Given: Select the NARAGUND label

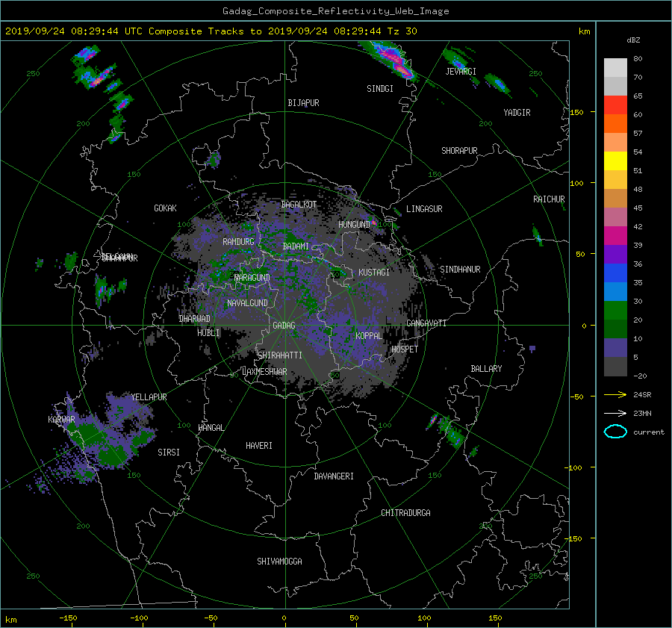Looking at the screenshot, I should pos(252,278).
